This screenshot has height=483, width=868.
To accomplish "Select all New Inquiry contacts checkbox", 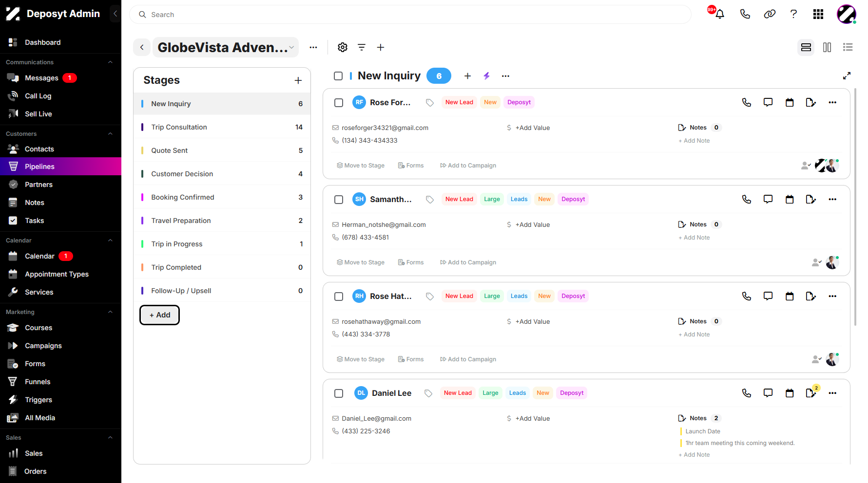I will click(338, 76).
